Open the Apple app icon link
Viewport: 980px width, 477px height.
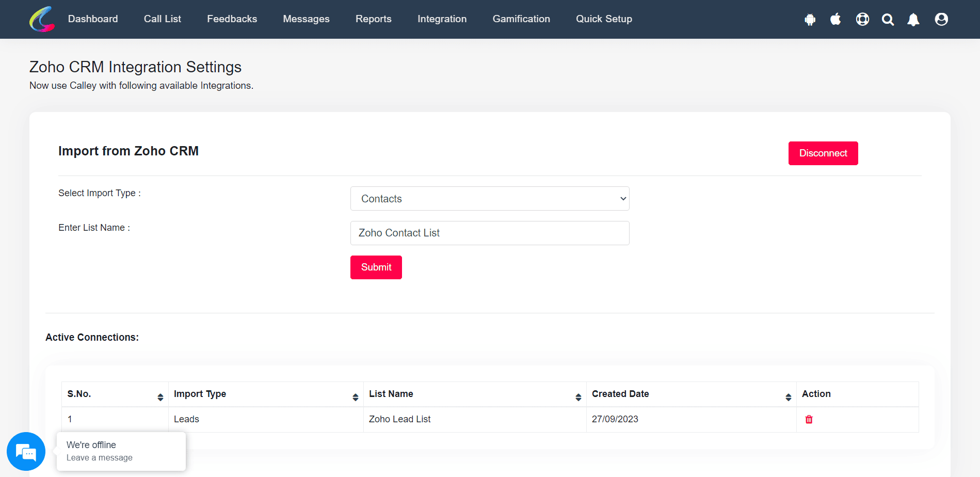[836, 19]
